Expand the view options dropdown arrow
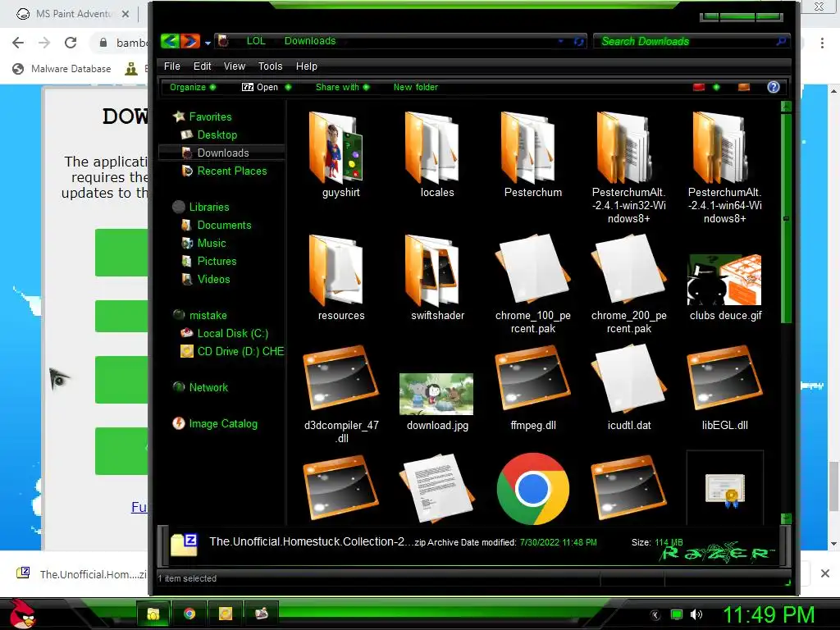 [716, 87]
